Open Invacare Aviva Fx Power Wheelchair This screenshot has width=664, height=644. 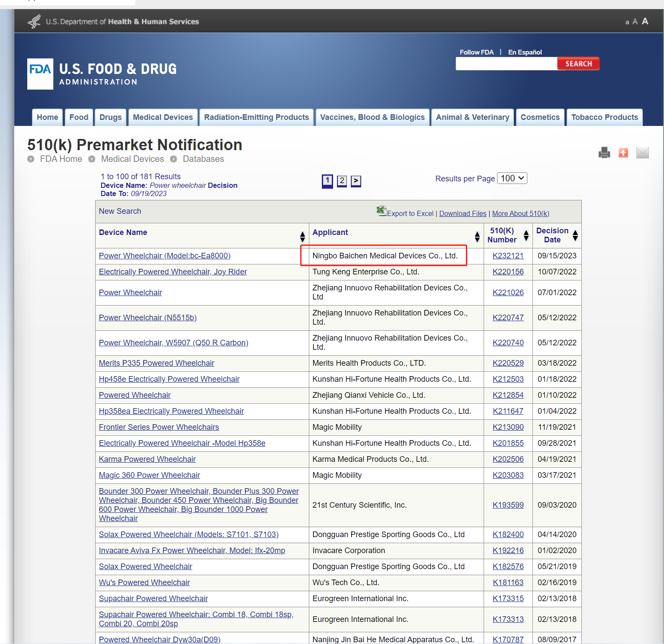(x=192, y=551)
